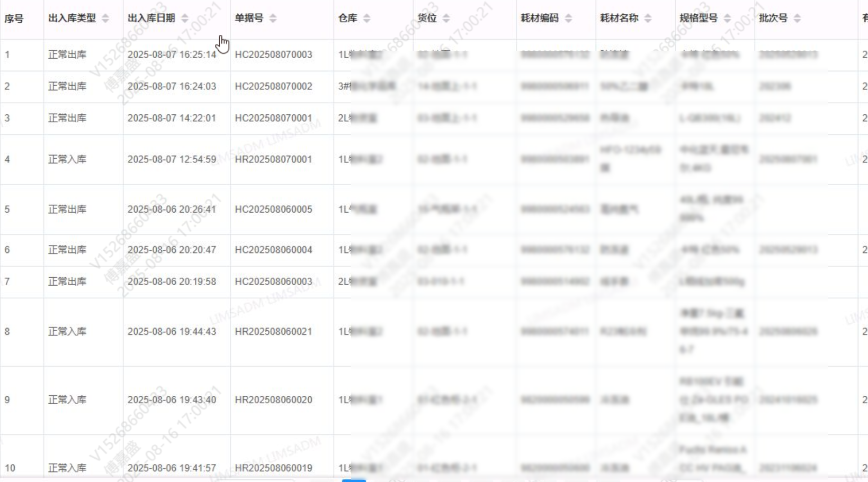This screenshot has width=868, height=482.
Task: Click sequence number 8 of the HR202508060021 row
Action: point(7,332)
